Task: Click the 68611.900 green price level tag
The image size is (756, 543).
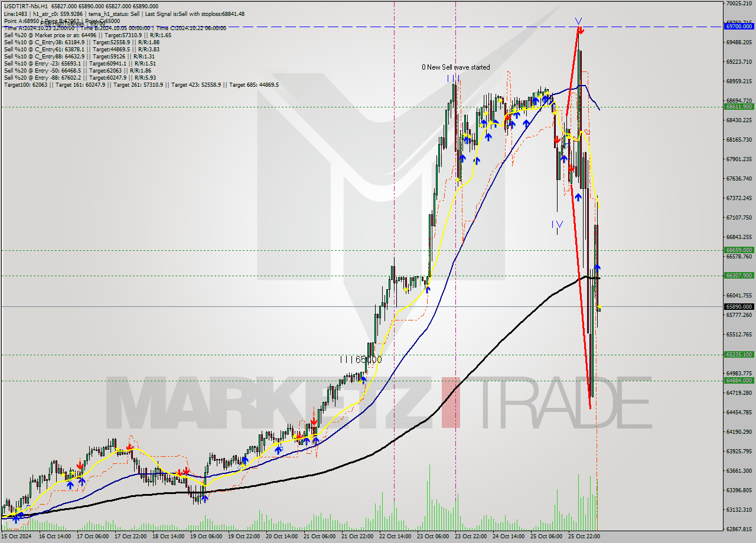Action: click(x=739, y=107)
